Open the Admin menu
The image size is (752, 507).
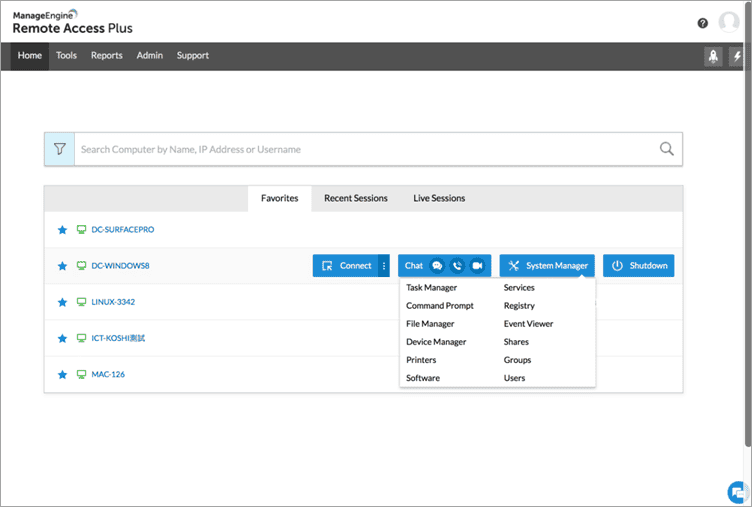tap(150, 56)
